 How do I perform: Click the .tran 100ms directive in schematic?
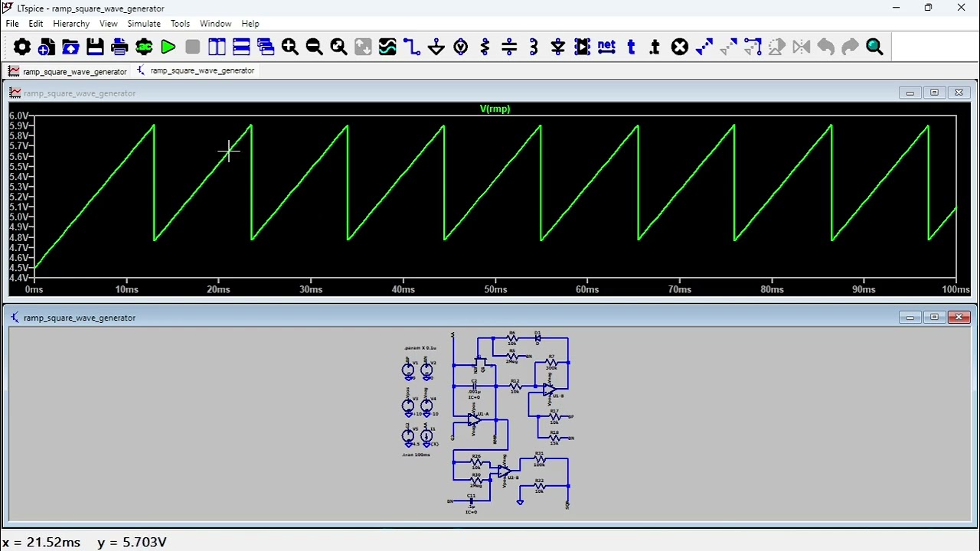pyautogui.click(x=416, y=455)
